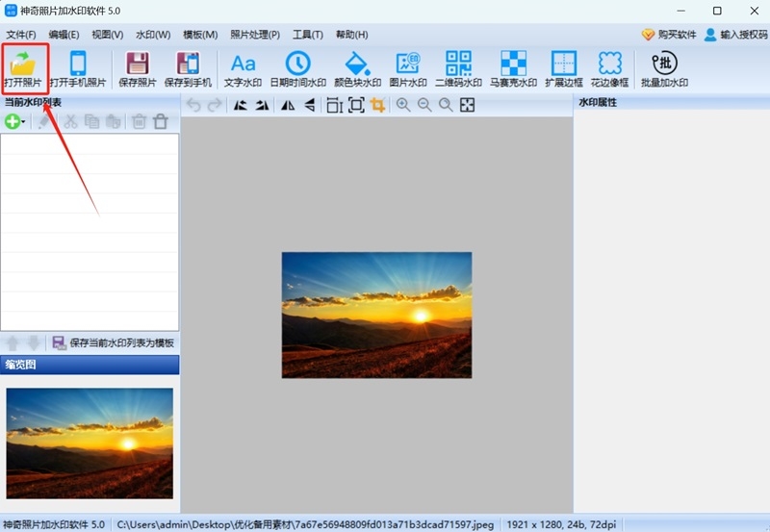This screenshot has height=532, width=770.
Task: Expand the green add-watermark dropdown
Action: pos(22,122)
